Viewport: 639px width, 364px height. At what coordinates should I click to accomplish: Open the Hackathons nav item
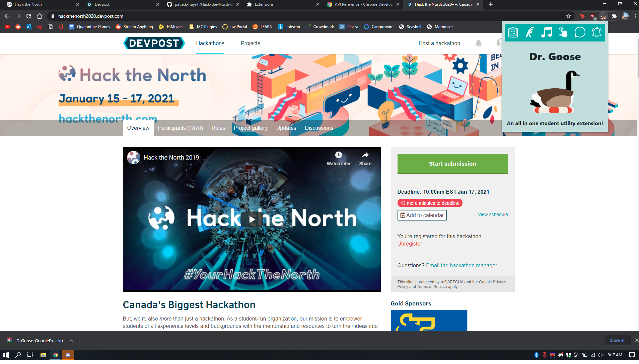[210, 43]
